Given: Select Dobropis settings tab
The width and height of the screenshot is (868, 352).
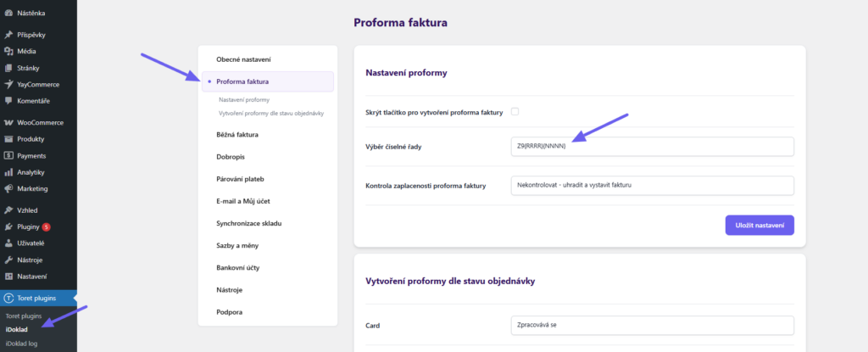Looking at the screenshot, I should point(231,157).
